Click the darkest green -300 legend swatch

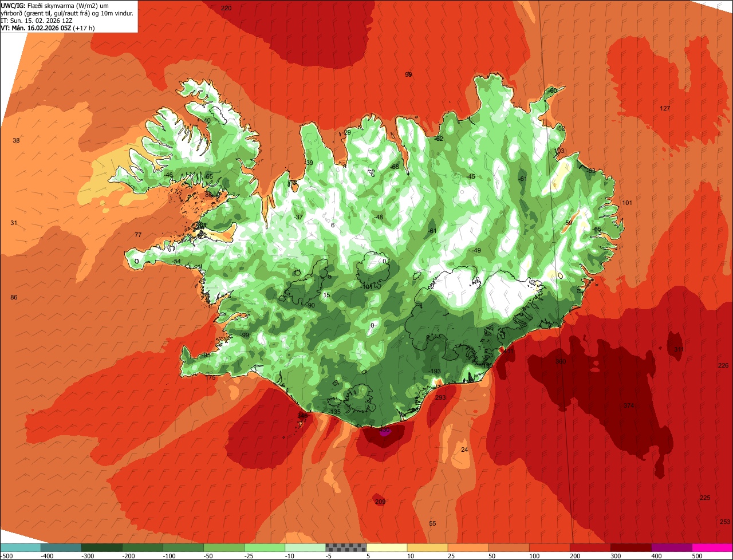coord(102,547)
